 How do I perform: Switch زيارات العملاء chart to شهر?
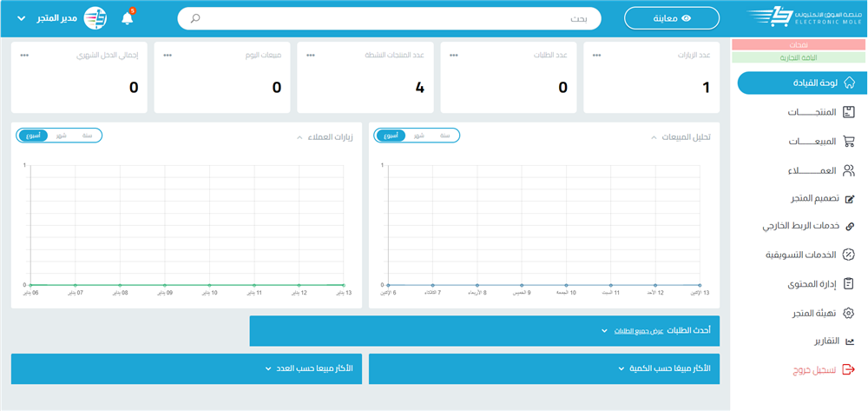(60, 136)
